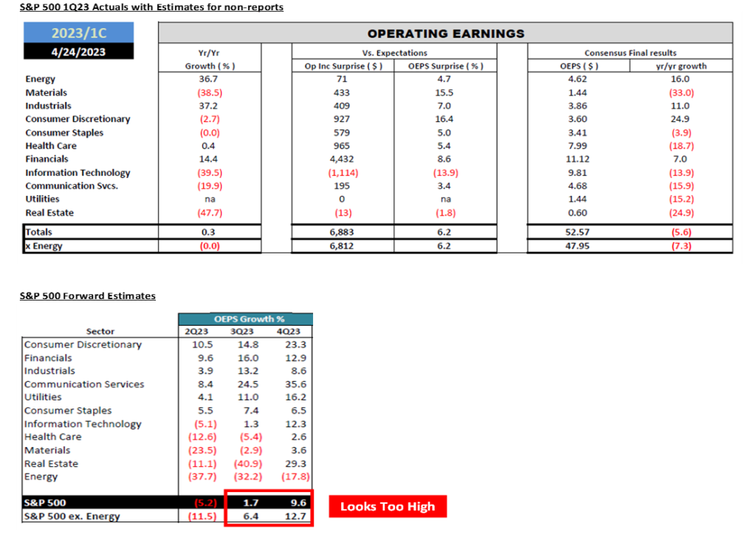
Task: Select Health Care 2Q23 value (12.6)
Action: tap(202, 437)
